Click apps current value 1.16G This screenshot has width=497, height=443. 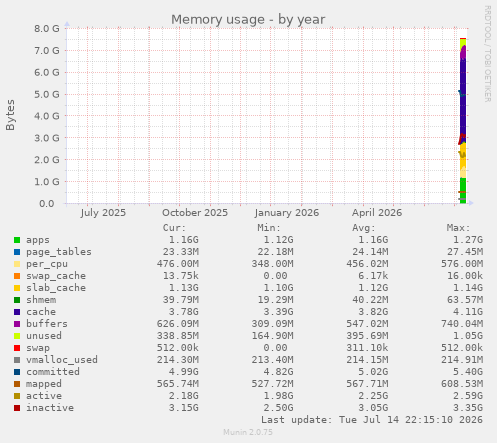tap(184, 240)
